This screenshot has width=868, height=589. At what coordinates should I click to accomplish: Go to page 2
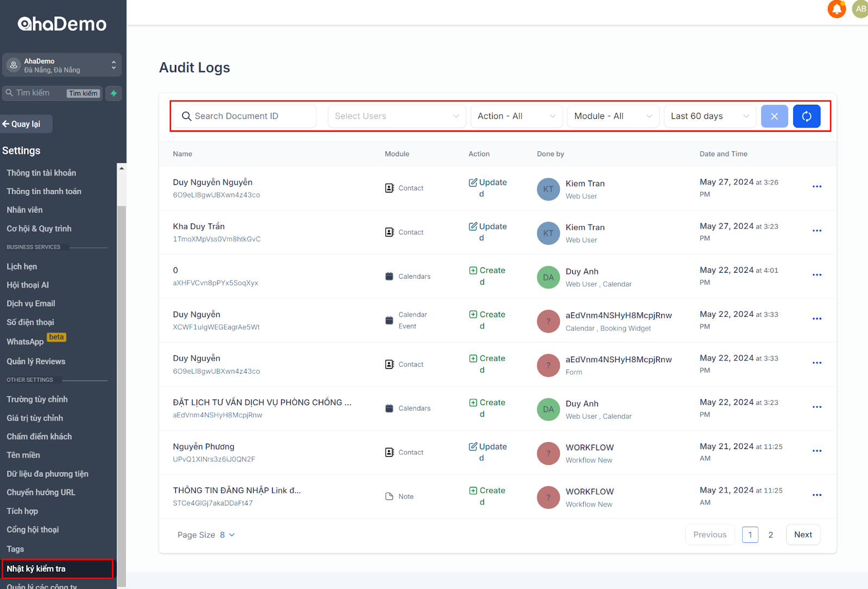(770, 535)
